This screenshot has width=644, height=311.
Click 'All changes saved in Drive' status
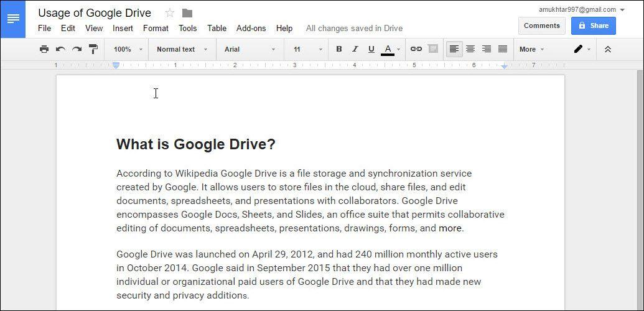coord(354,29)
